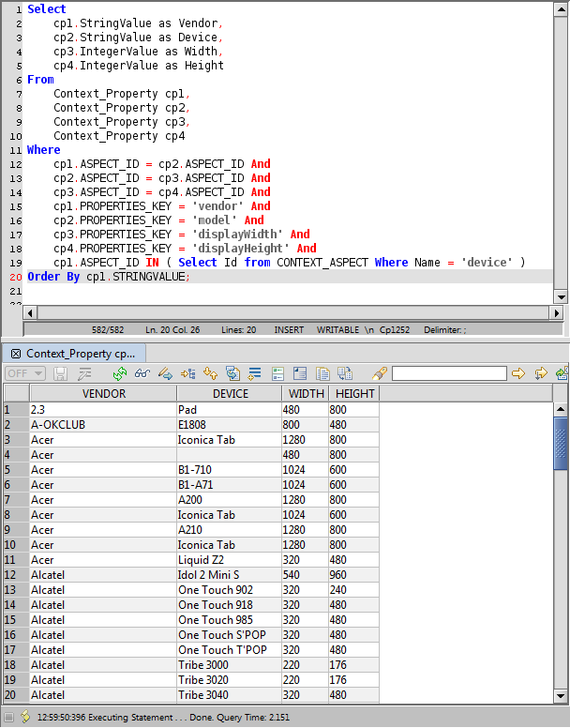Sort by the VENDOR column header
The height and width of the screenshot is (728, 570).
click(103, 394)
